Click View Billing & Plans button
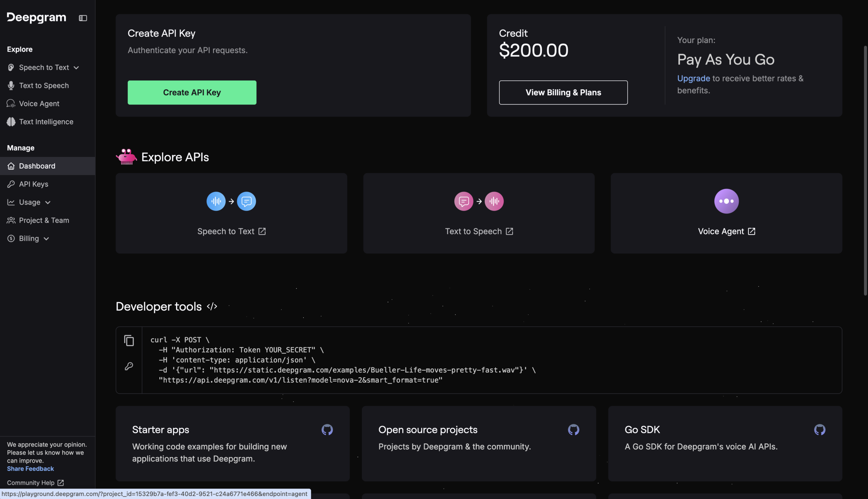The width and height of the screenshot is (868, 499). (563, 93)
